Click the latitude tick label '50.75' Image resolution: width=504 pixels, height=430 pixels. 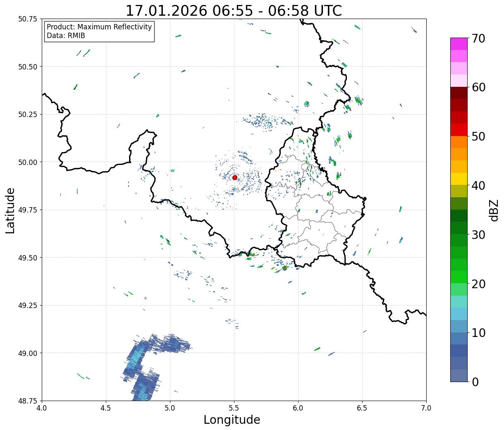pos(27,19)
